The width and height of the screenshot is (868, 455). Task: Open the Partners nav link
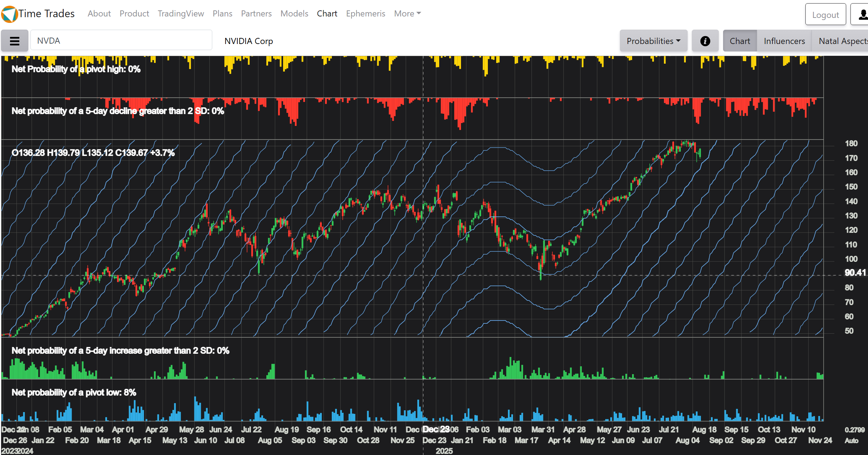tap(256, 14)
